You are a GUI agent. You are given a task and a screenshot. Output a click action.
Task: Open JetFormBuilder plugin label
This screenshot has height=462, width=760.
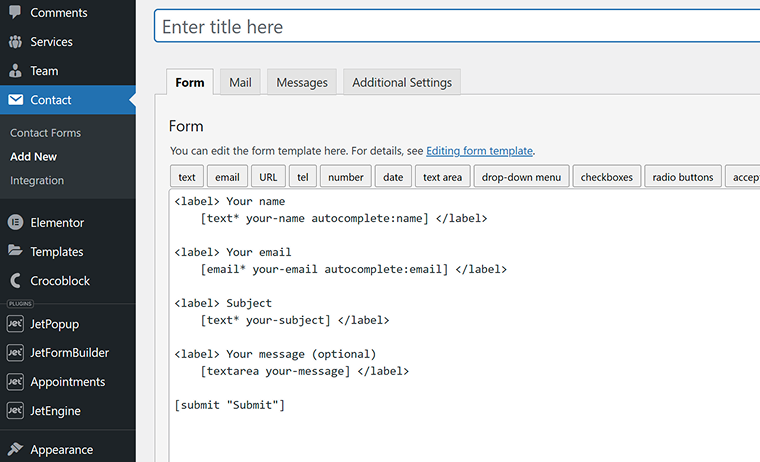[x=69, y=352]
